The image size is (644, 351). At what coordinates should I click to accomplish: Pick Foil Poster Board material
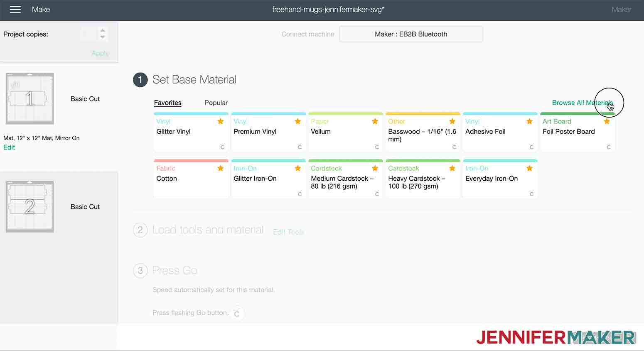pyautogui.click(x=577, y=132)
